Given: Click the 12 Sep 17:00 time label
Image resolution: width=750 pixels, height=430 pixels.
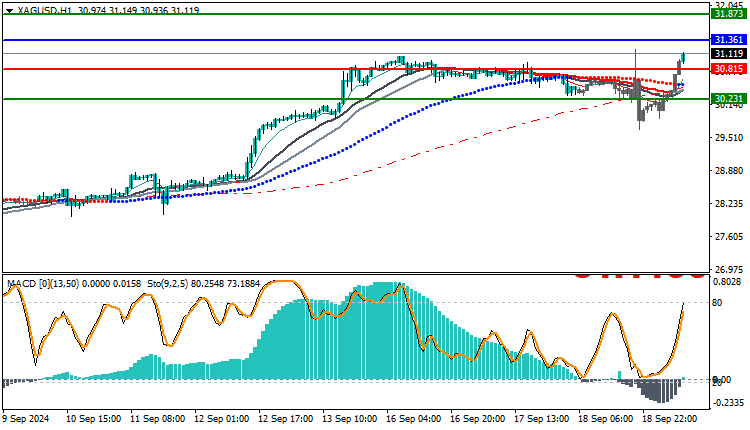Looking at the screenshot, I should tap(286, 419).
